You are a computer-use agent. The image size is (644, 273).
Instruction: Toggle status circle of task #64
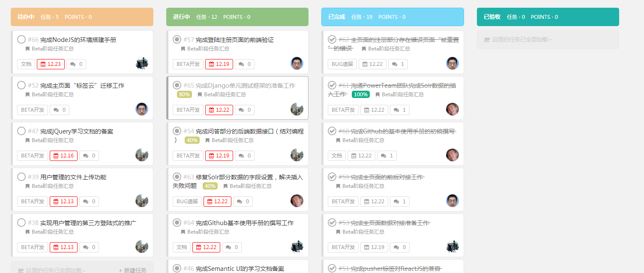(x=177, y=223)
